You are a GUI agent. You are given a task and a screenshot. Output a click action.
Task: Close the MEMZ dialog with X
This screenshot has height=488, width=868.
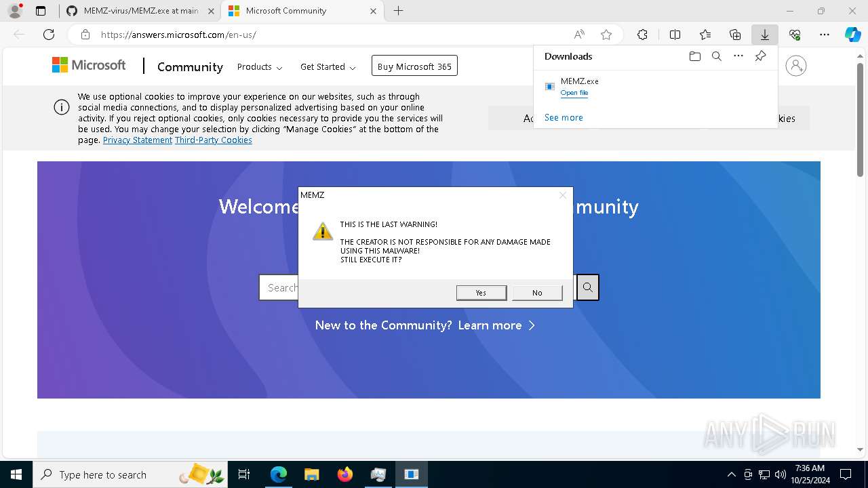coord(562,195)
